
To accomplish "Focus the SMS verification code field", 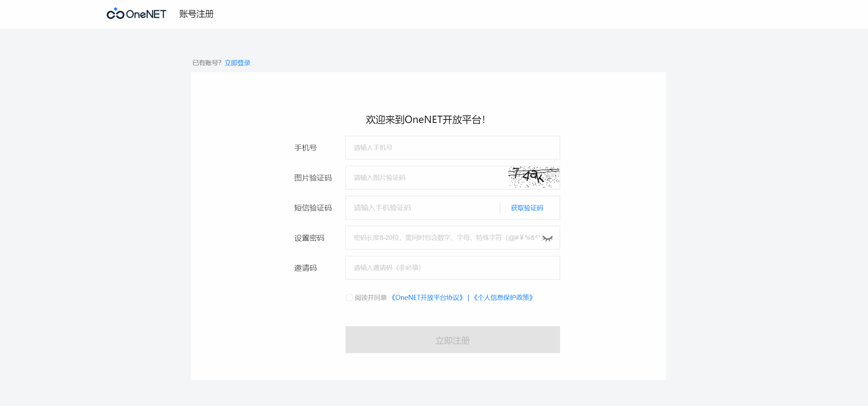I will (x=422, y=208).
